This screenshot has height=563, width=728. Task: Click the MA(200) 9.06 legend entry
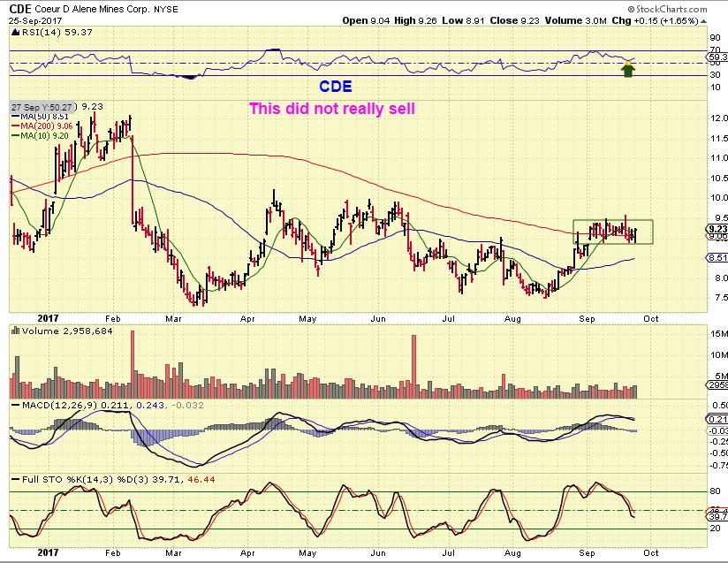point(42,126)
